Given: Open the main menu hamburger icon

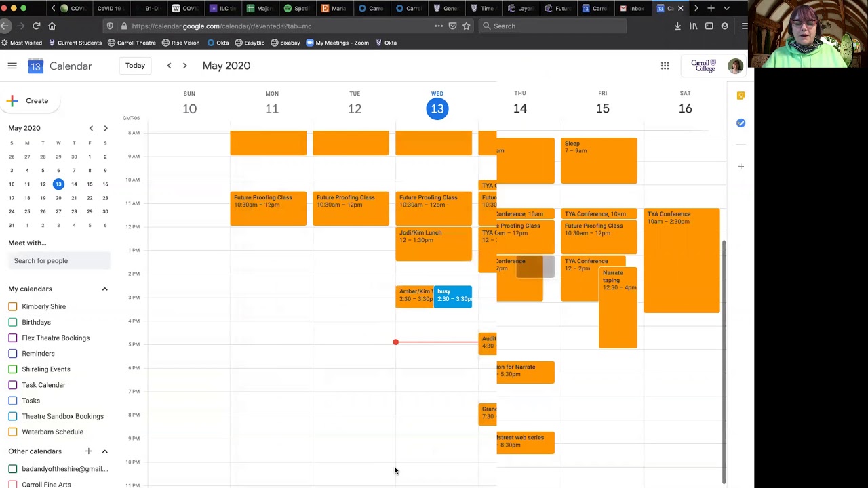Looking at the screenshot, I should [x=12, y=66].
